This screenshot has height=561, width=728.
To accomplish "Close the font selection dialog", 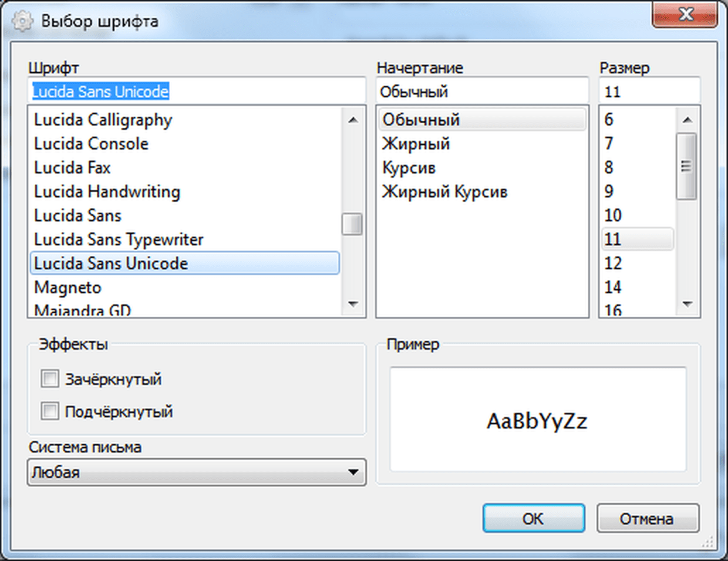I will 685,14.
